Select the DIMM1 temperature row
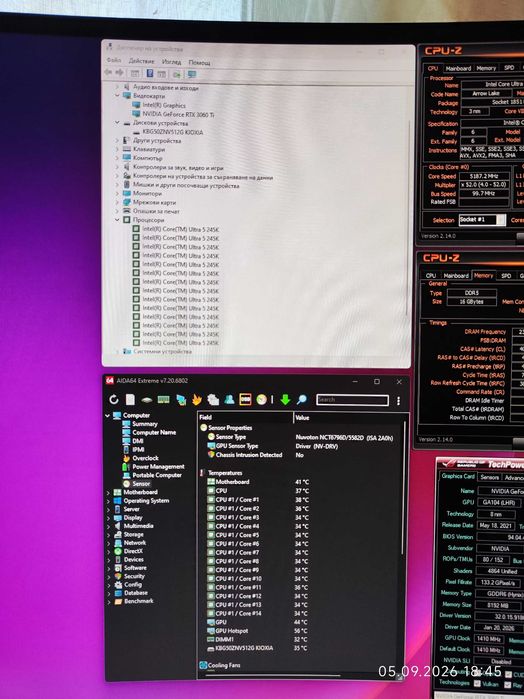This screenshot has height=699, width=524. point(257,639)
